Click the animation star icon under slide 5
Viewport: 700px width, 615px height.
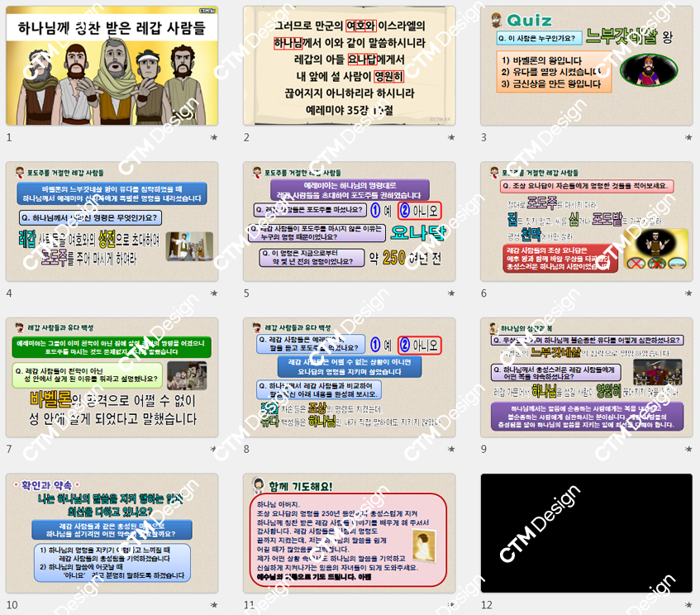(x=451, y=293)
